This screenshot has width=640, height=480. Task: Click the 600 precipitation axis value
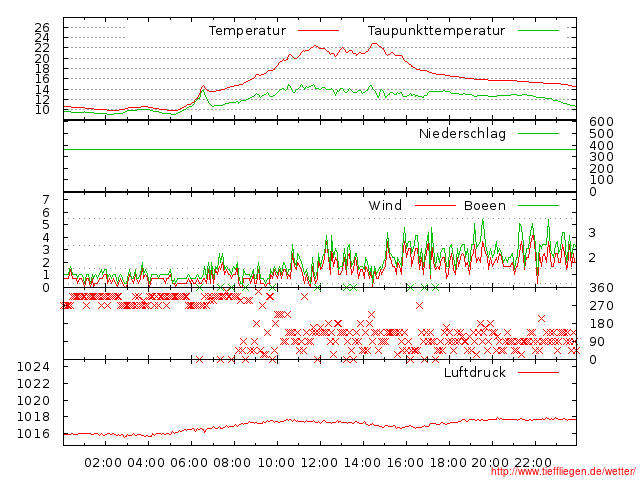(601, 122)
